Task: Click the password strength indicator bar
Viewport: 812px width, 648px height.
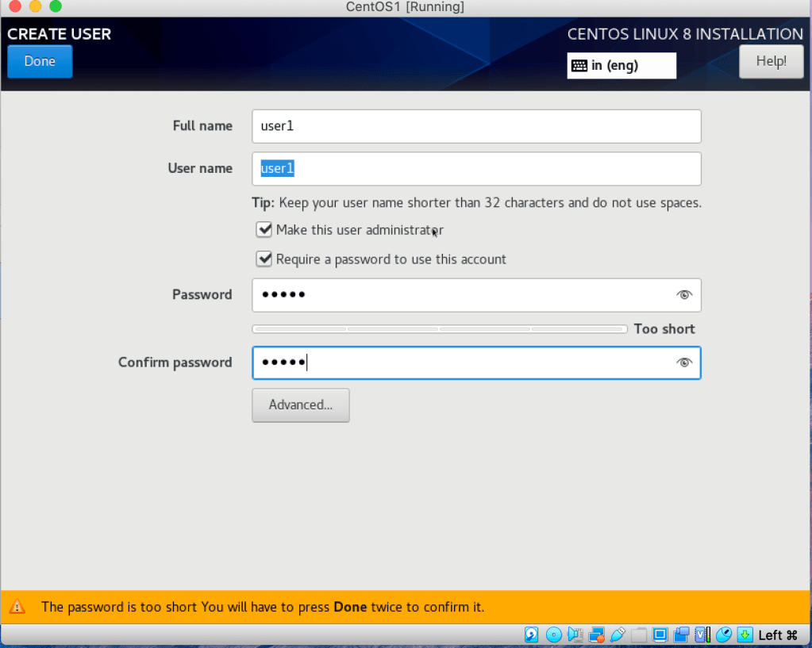Action: click(x=438, y=328)
